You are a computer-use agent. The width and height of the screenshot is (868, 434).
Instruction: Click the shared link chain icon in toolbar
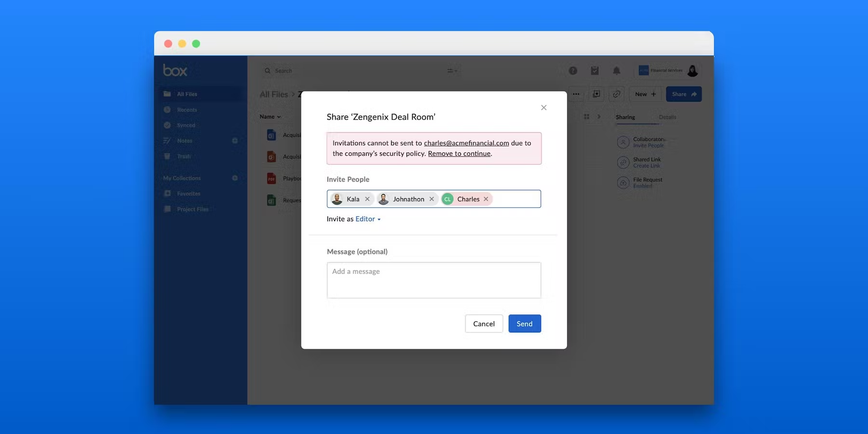[x=616, y=94]
